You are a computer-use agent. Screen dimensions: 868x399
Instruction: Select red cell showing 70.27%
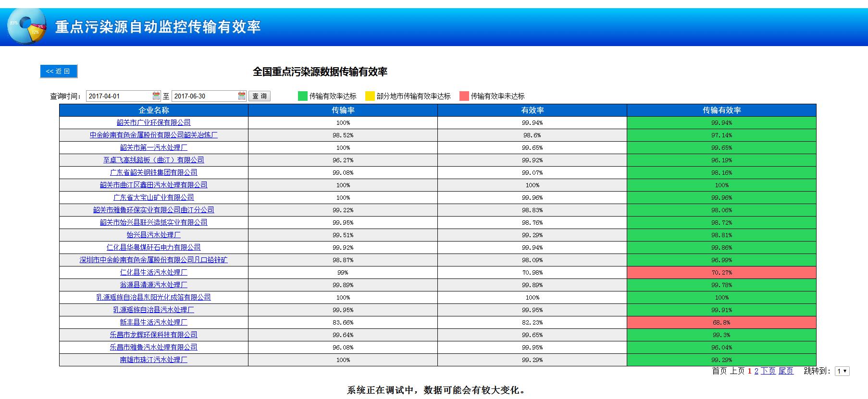722,272
